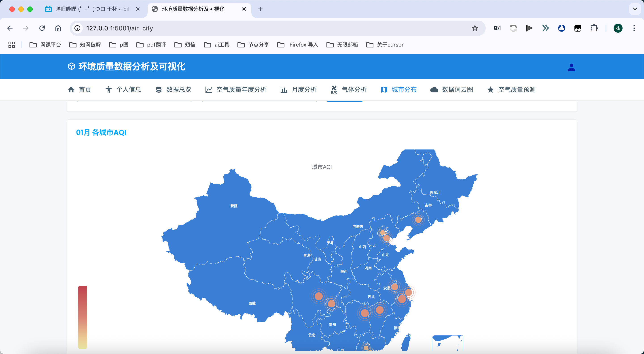Click the user profile icon in header
This screenshot has height=354, width=644.
(x=571, y=67)
